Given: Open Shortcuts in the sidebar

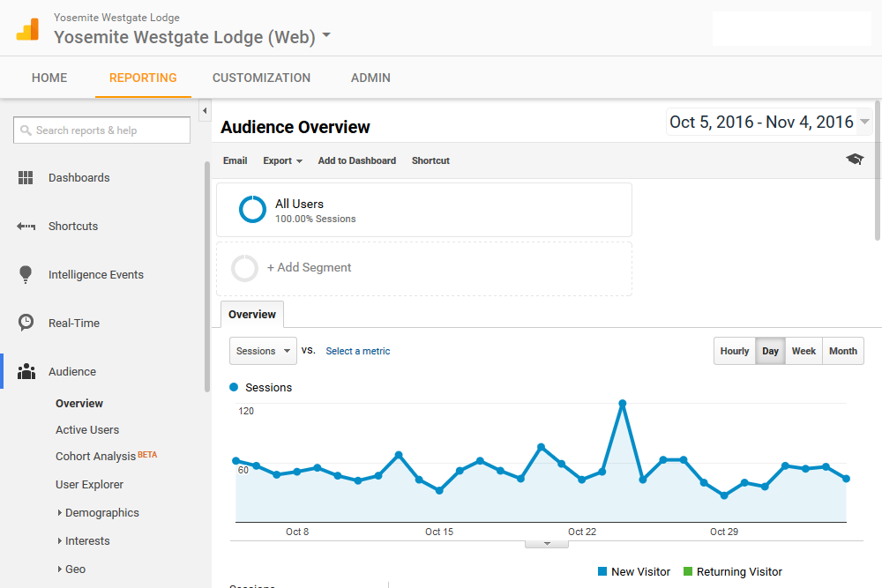Looking at the screenshot, I should point(73,226).
